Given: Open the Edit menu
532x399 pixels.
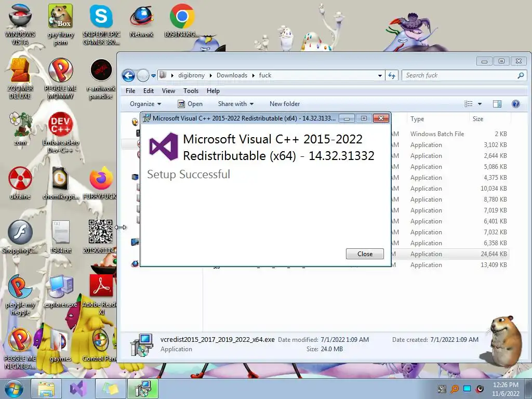Looking at the screenshot, I should (x=148, y=91).
